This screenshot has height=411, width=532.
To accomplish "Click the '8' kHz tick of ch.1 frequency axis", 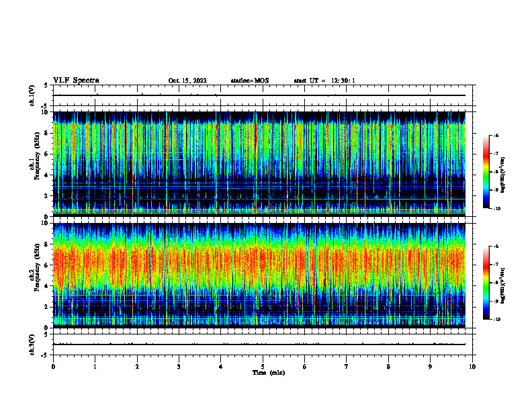I will click(x=46, y=133).
